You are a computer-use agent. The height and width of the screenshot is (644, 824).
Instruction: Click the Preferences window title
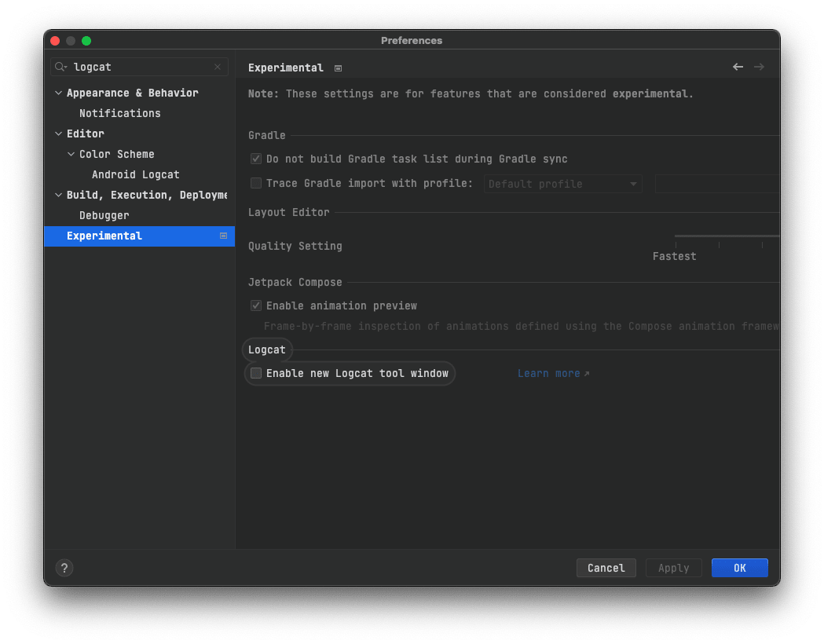pos(412,41)
